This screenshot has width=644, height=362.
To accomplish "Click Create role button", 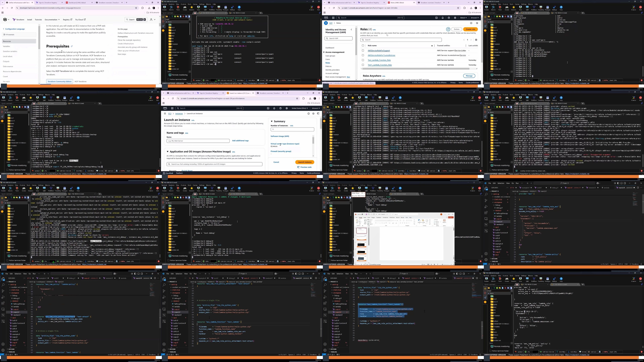I will (x=470, y=29).
